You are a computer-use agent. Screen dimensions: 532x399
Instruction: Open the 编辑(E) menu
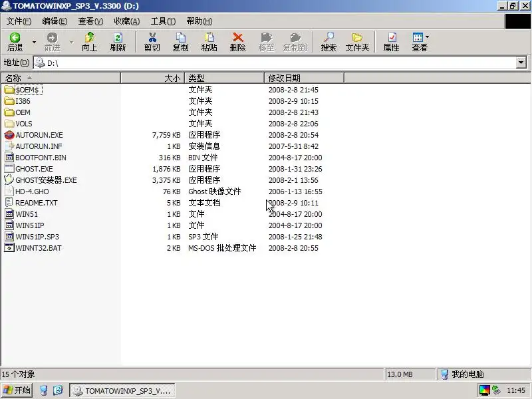55,21
